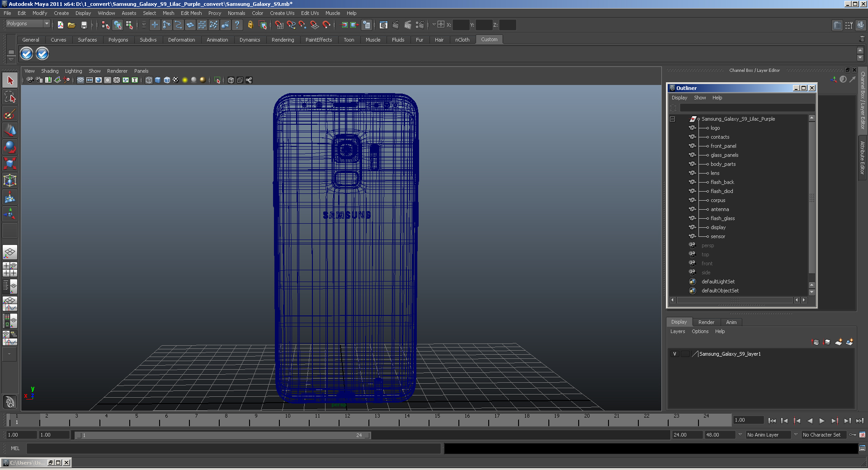Play the animation backwards
The height and width of the screenshot is (470, 868).
[x=809, y=421]
